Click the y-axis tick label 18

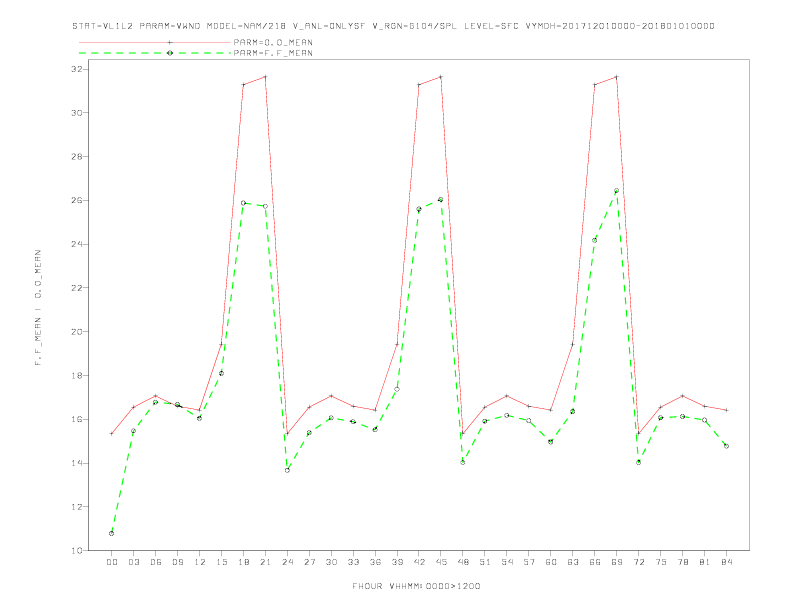point(77,375)
